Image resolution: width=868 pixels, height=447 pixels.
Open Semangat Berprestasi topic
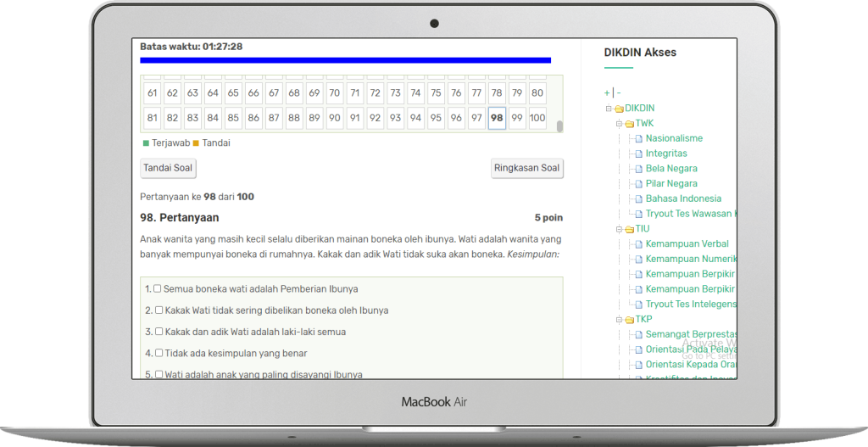point(691,334)
